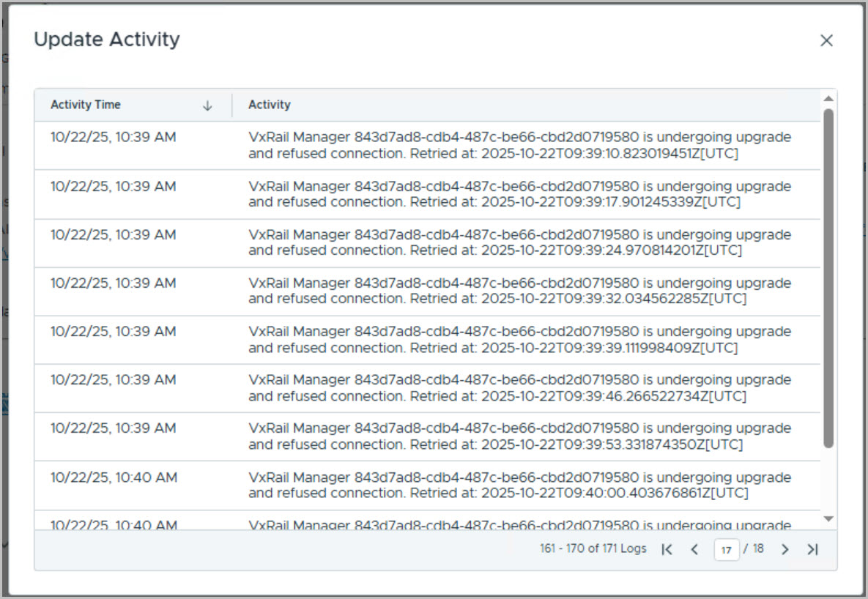
Task: Click the log entry retried at 09:39:46
Action: coord(520,388)
